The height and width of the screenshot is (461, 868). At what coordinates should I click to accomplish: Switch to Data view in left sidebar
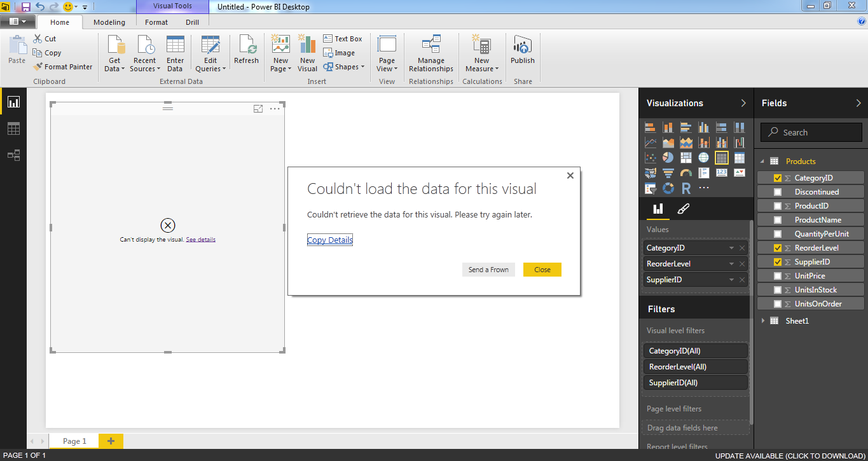pyautogui.click(x=13, y=128)
